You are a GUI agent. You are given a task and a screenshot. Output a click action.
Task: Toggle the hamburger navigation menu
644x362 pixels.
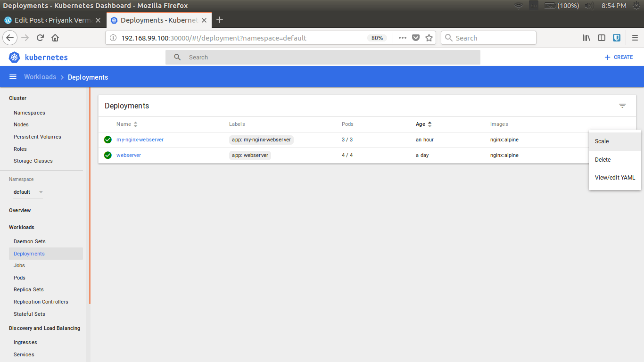[x=13, y=77]
